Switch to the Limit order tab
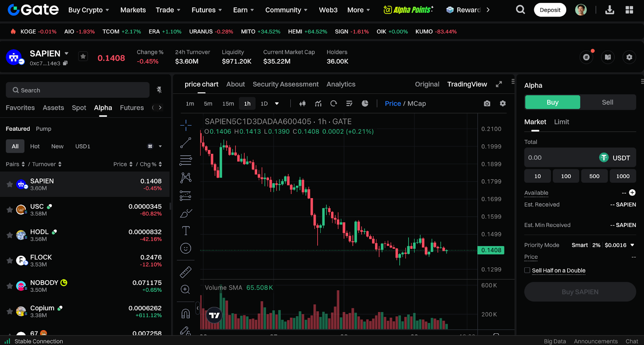The image size is (644, 345). pyautogui.click(x=561, y=122)
